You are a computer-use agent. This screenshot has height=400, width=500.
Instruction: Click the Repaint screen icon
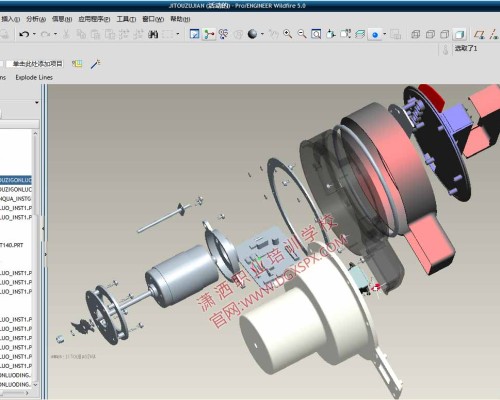point(194,34)
